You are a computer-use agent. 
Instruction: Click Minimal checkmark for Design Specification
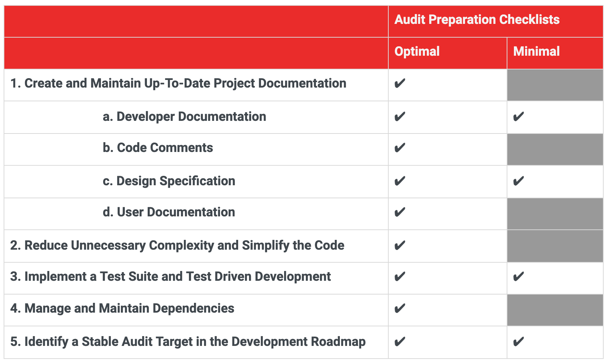pos(519,181)
